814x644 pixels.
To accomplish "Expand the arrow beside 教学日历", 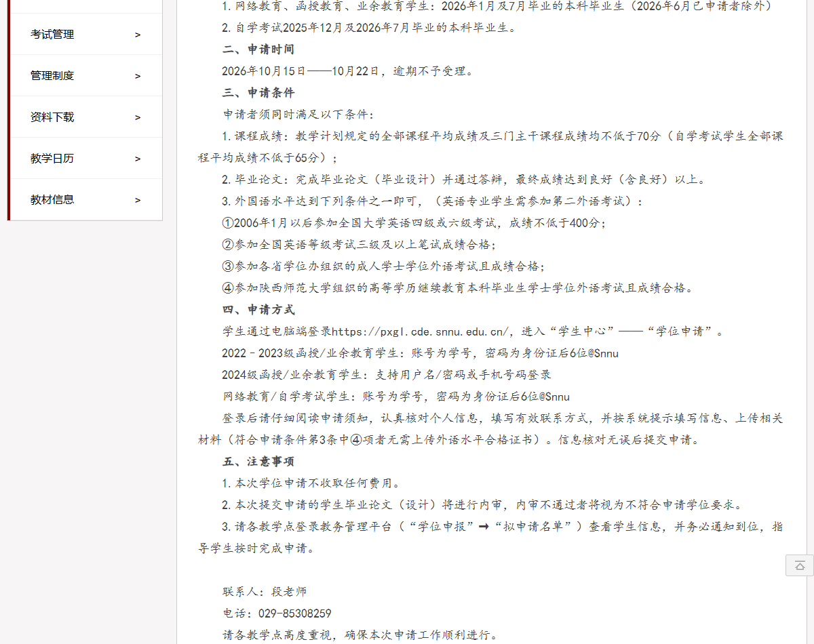I will click(138, 159).
